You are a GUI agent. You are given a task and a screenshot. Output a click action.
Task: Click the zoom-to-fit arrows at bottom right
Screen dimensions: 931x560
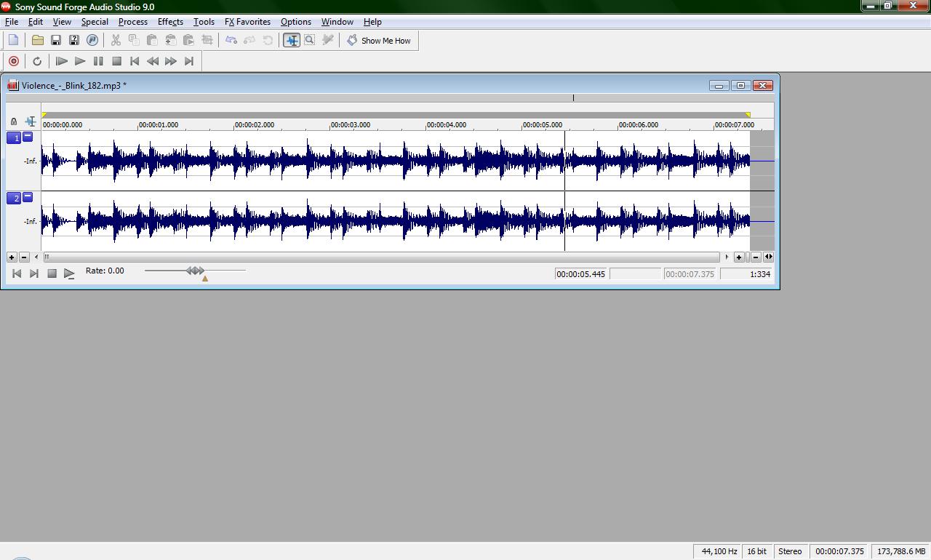click(x=768, y=257)
